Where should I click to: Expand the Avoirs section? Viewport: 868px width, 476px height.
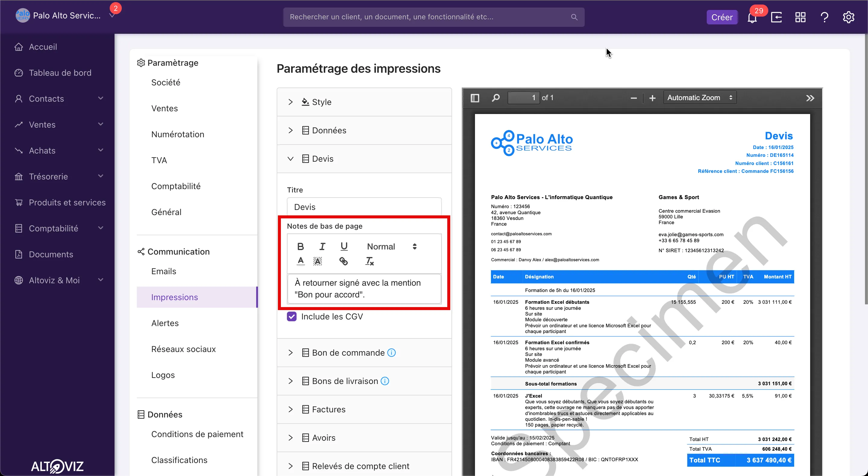(364, 438)
